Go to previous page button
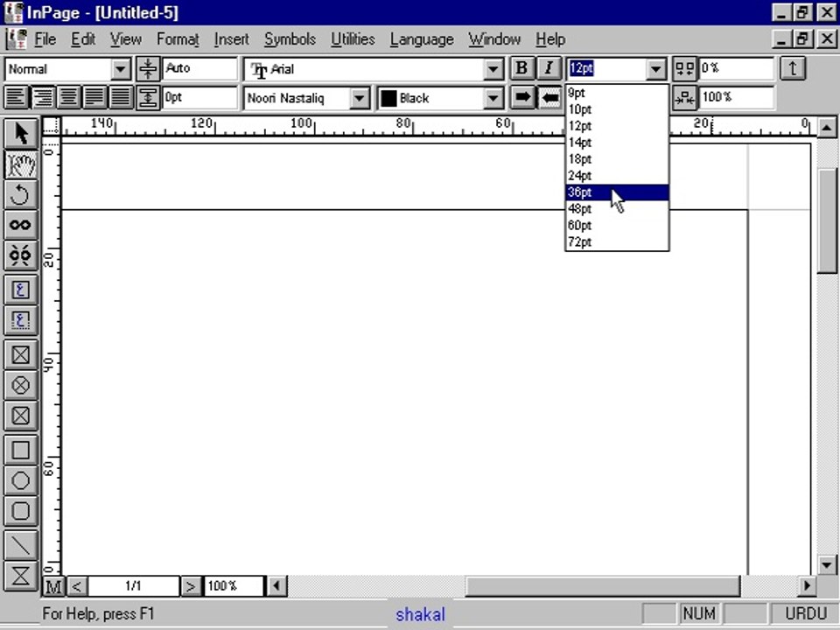 [77, 586]
